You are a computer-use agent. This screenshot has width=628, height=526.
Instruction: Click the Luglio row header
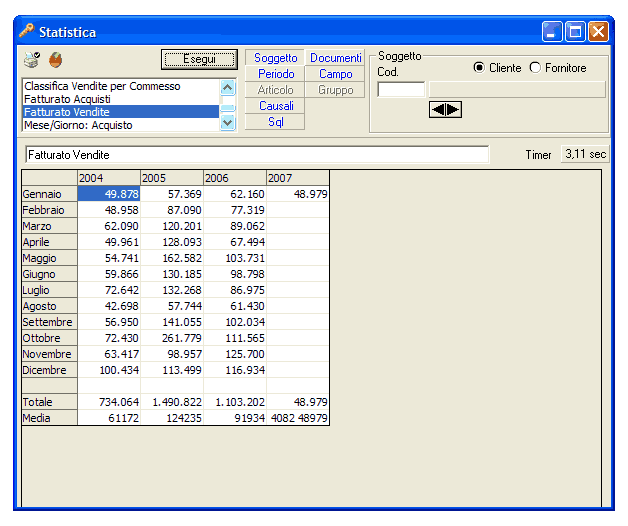(49, 290)
